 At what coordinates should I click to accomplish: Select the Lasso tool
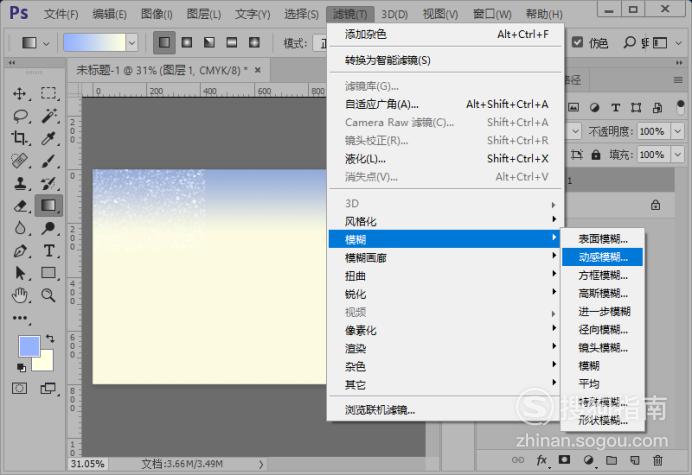pos(20,116)
